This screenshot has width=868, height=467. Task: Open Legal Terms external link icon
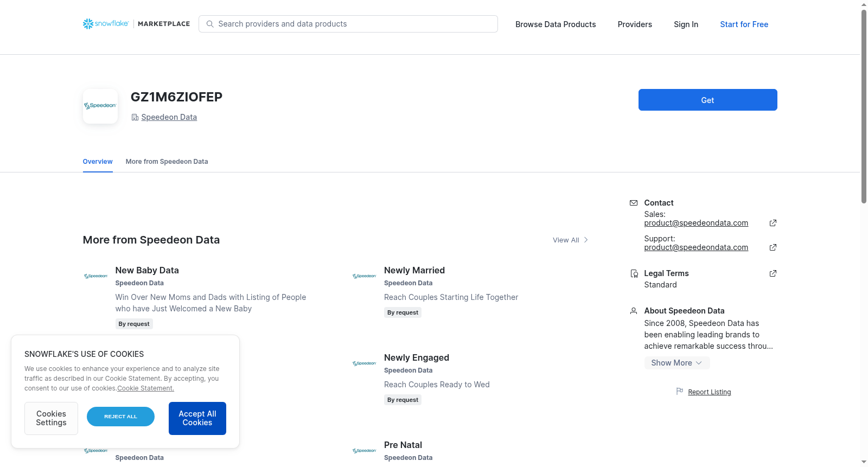point(773,273)
